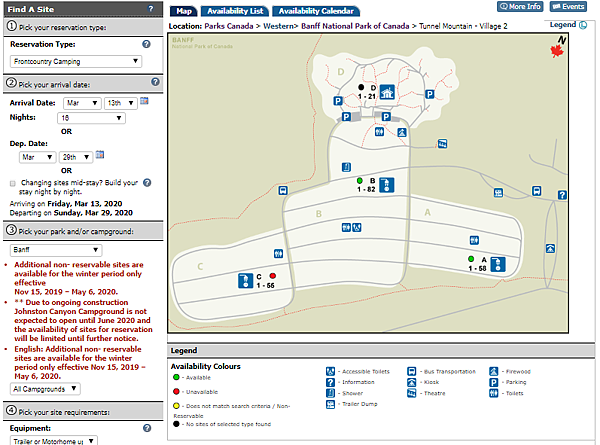
Task: Open Nights dropdown showing 16
Action: point(91,118)
